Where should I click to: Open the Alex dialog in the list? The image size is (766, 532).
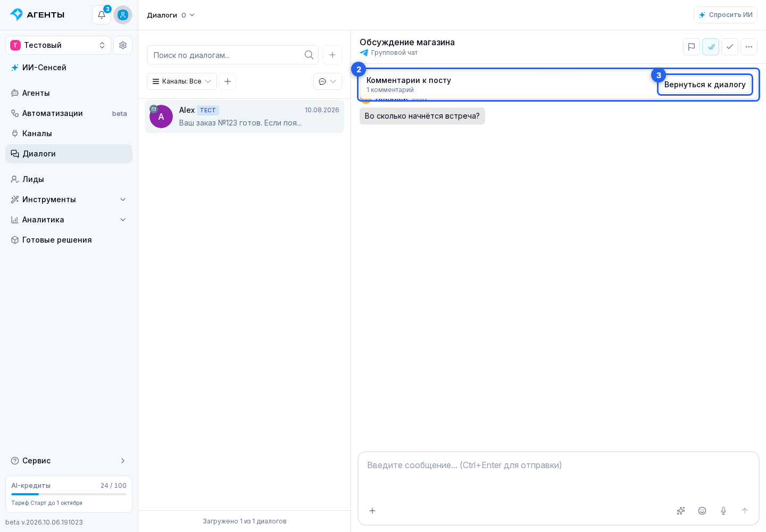[x=244, y=117]
